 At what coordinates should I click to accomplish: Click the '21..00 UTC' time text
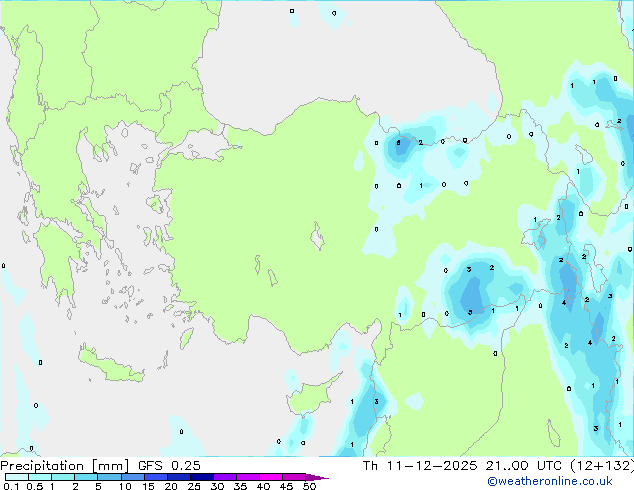524,466
